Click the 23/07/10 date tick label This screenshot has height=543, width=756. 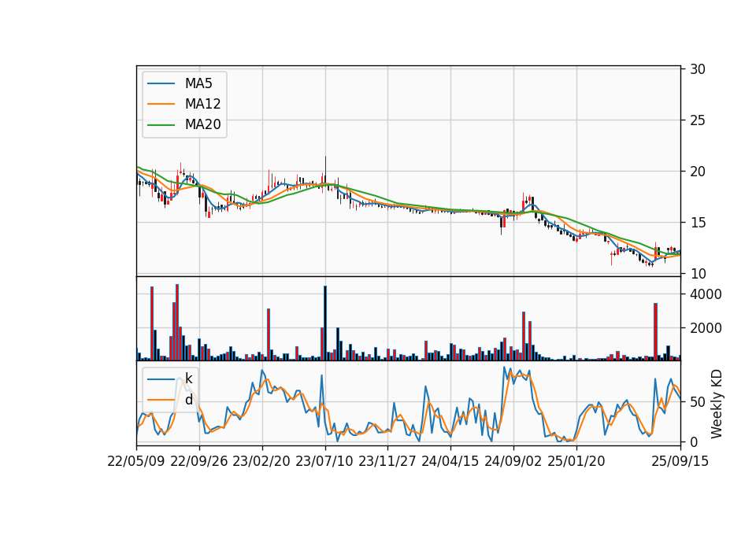[x=324, y=461]
